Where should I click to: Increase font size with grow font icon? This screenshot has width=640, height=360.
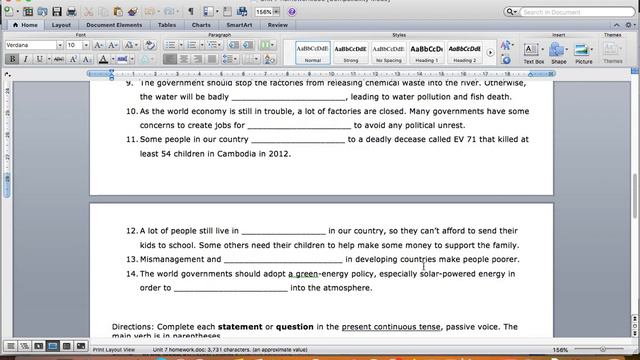pyautogui.click(x=98, y=45)
